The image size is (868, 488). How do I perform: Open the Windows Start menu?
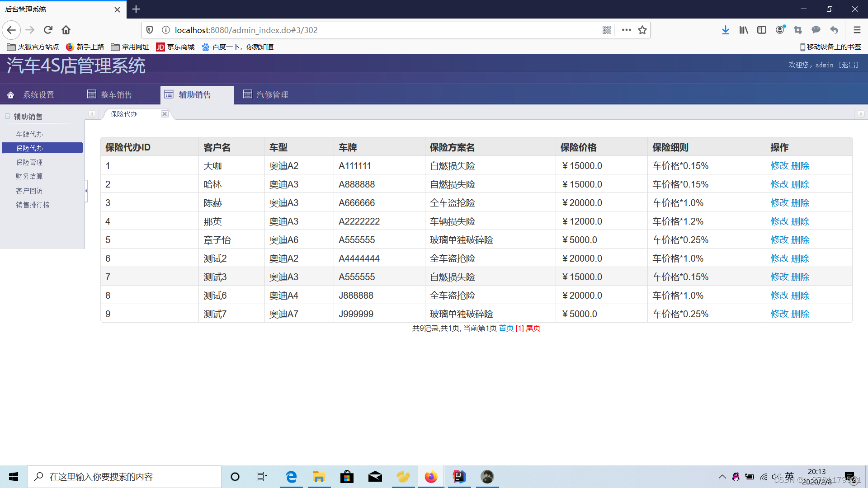tap(14, 477)
